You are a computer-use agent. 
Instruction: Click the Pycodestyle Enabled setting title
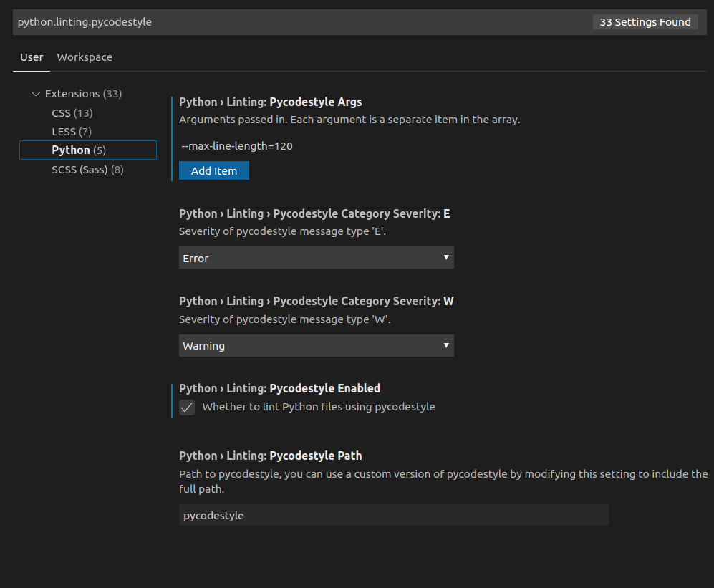point(279,388)
